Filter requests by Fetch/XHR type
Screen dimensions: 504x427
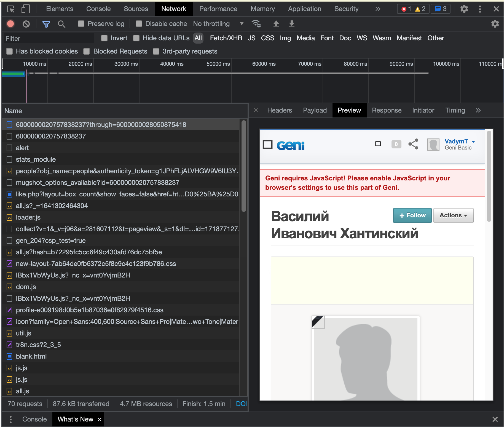click(226, 38)
